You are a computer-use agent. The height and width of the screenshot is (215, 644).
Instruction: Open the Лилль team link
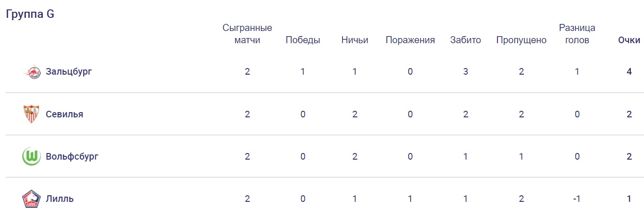pos(60,199)
